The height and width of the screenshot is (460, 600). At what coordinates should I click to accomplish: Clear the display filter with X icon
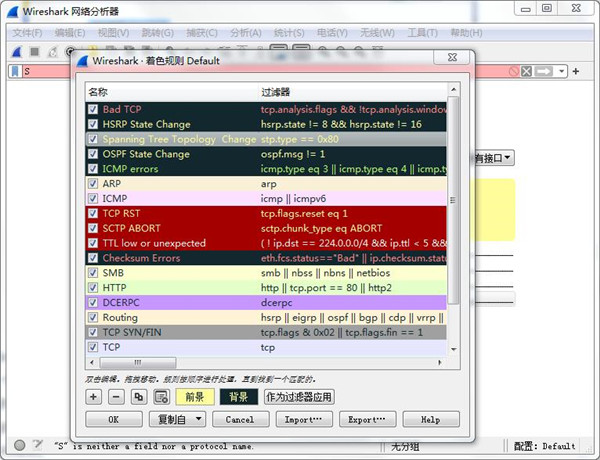click(x=527, y=71)
